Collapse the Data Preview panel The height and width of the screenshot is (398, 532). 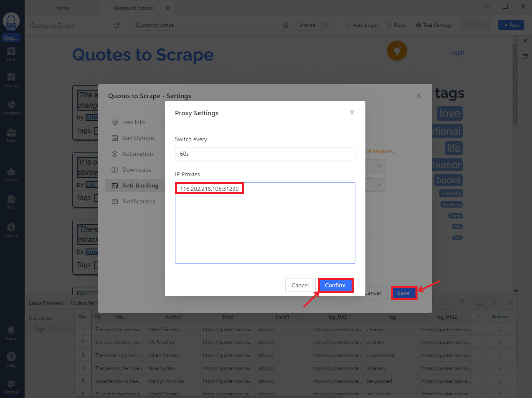511,302
